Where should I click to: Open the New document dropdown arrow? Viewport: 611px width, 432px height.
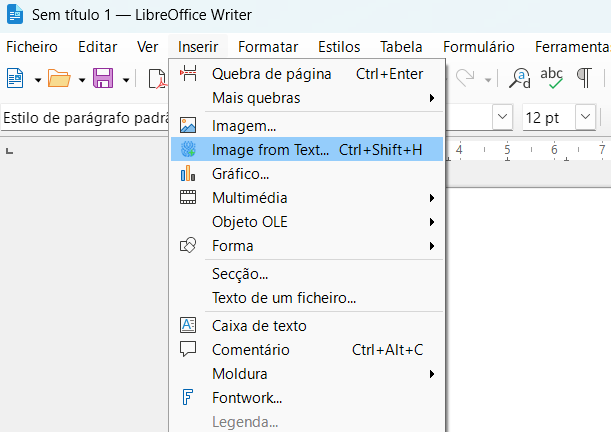click(x=37, y=79)
